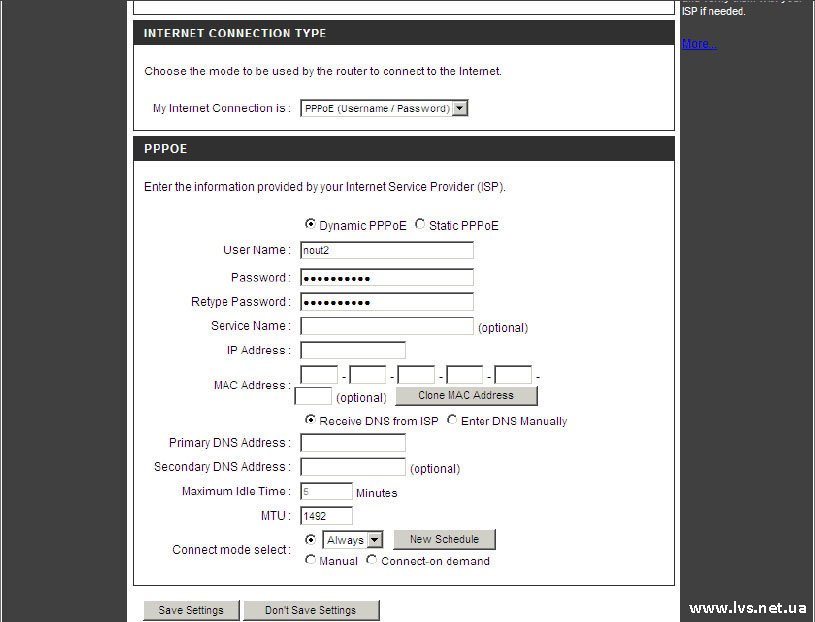Focus the Password input field

(387, 277)
